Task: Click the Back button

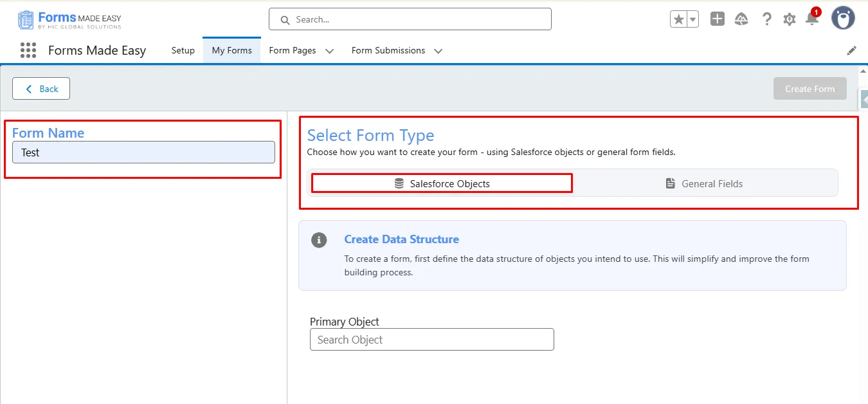Action: pyautogui.click(x=41, y=89)
